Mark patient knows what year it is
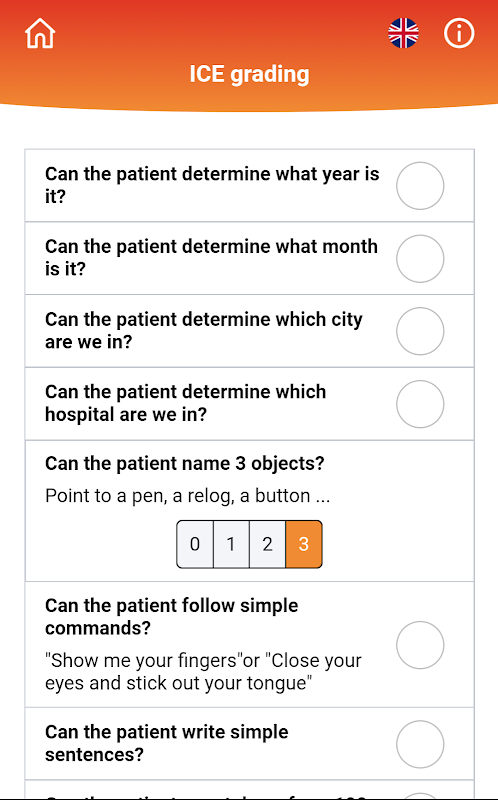Image resolution: width=498 pixels, height=800 pixels. 420,186
